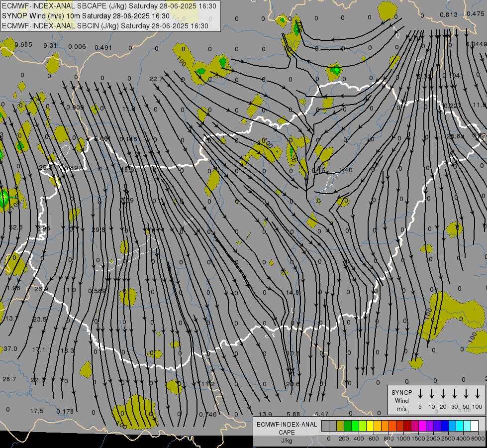Click the 600 tick label in CAPE legend
This screenshot has width=487, height=448.
coord(374,439)
